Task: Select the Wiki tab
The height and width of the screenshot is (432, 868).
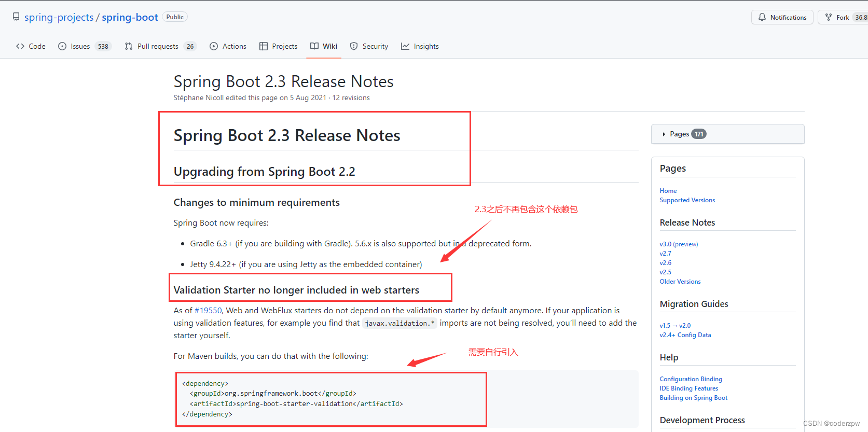Action: pyautogui.click(x=324, y=46)
